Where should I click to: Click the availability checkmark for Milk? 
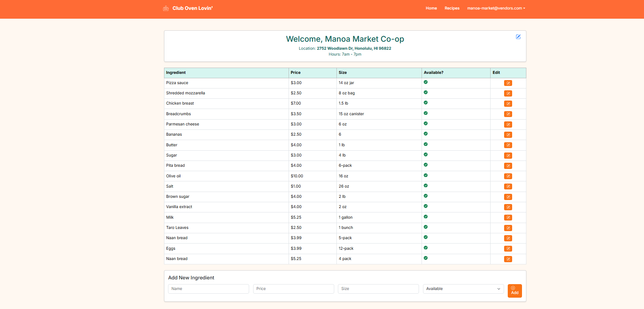tap(426, 216)
